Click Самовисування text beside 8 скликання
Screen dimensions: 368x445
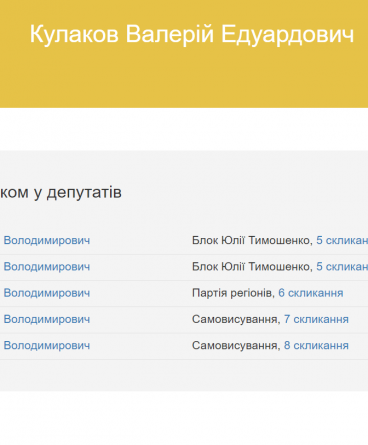(x=234, y=346)
